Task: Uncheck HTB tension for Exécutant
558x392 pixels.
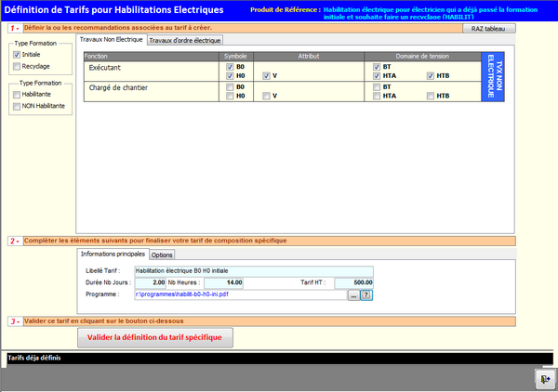Action: (x=431, y=76)
